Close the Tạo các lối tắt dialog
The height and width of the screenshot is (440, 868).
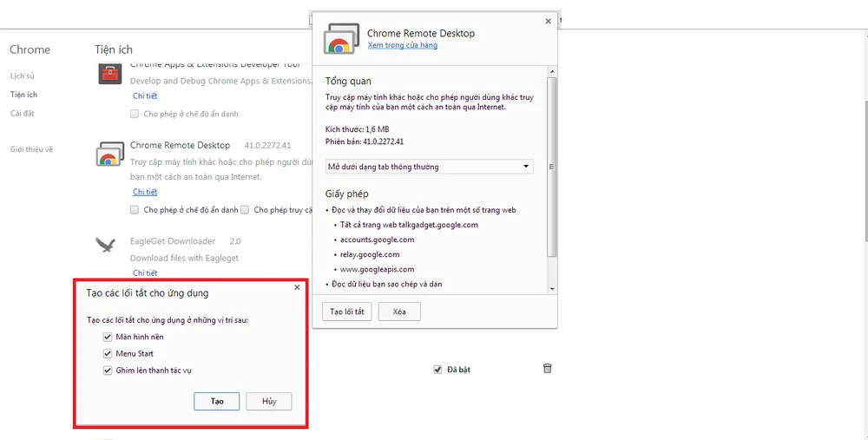(x=297, y=287)
